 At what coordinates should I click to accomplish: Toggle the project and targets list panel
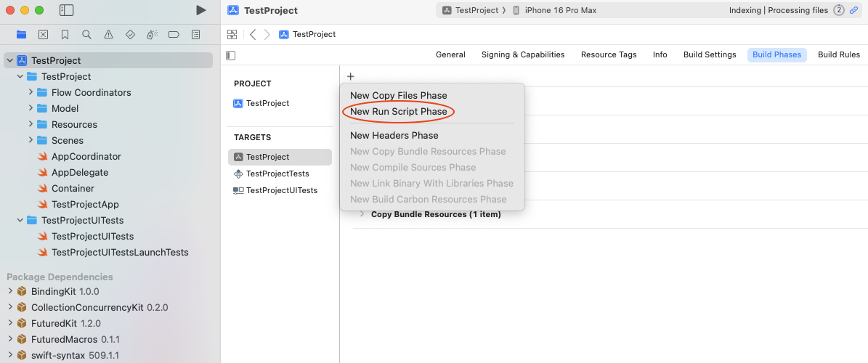(231, 55)
